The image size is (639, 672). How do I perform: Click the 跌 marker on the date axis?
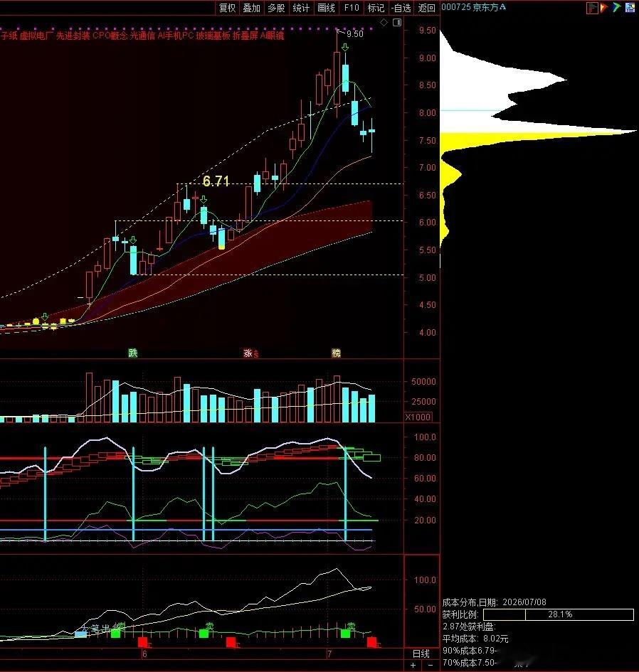pyautogui.click(x=133, y=353)
